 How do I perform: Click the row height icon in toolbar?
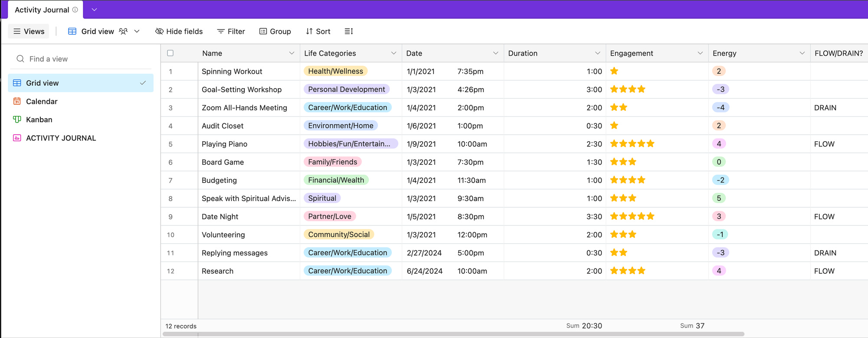tap(349, 31)
